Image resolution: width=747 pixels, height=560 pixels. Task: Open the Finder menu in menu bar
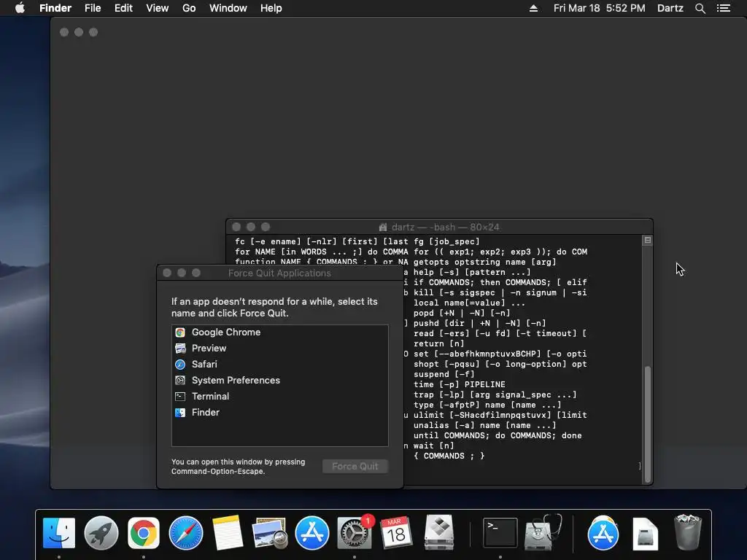tap(55, 8)
